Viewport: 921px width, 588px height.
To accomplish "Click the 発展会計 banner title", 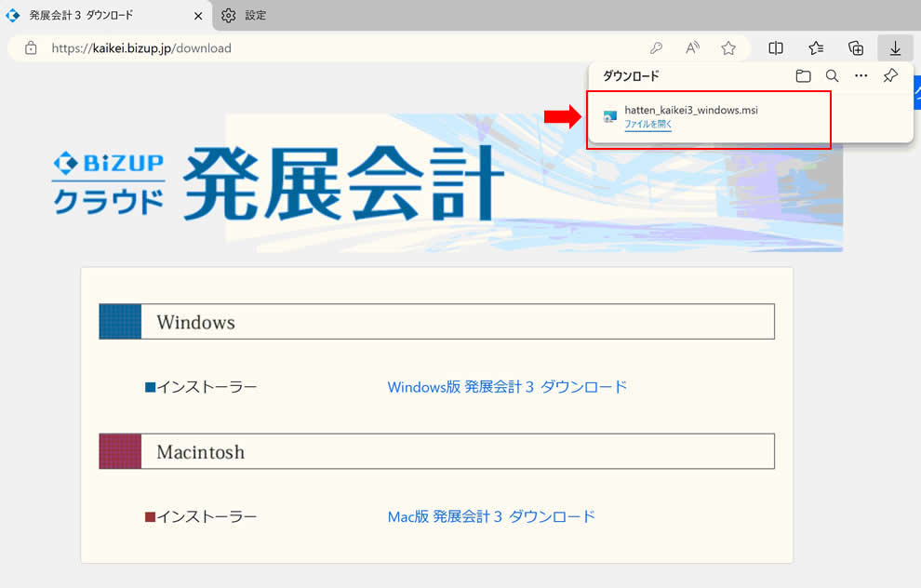I will (x=343, y=184).
